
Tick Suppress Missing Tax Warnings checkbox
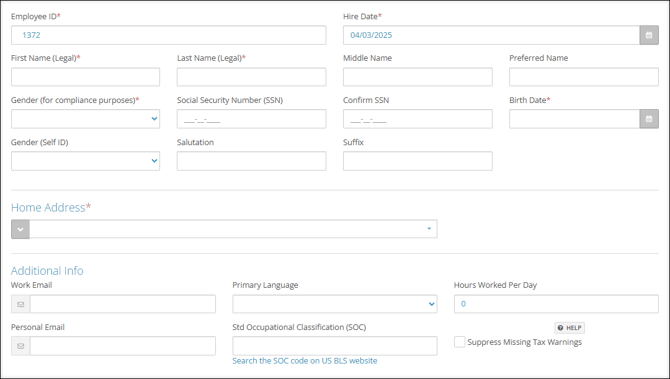459,342
